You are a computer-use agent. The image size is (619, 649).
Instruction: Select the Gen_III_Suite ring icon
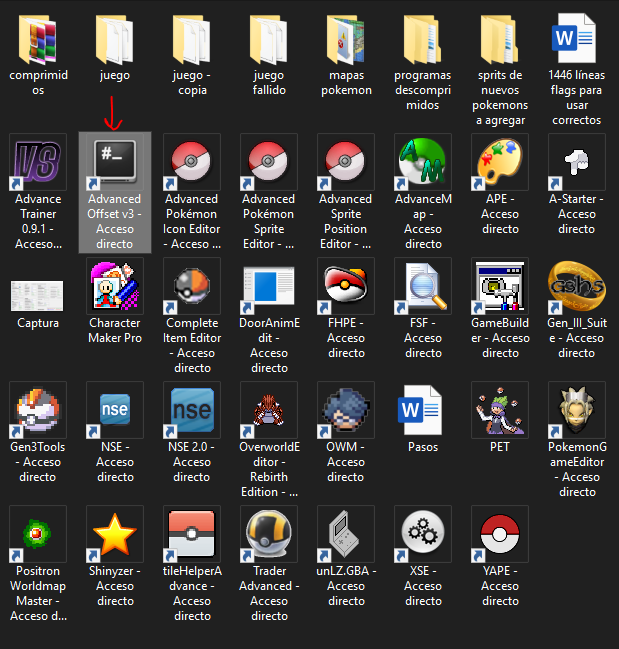click(x=577, y=286)
